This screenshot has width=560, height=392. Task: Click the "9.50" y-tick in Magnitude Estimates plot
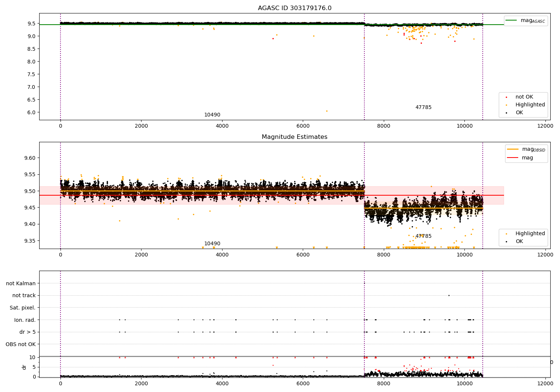pos(30,191)
